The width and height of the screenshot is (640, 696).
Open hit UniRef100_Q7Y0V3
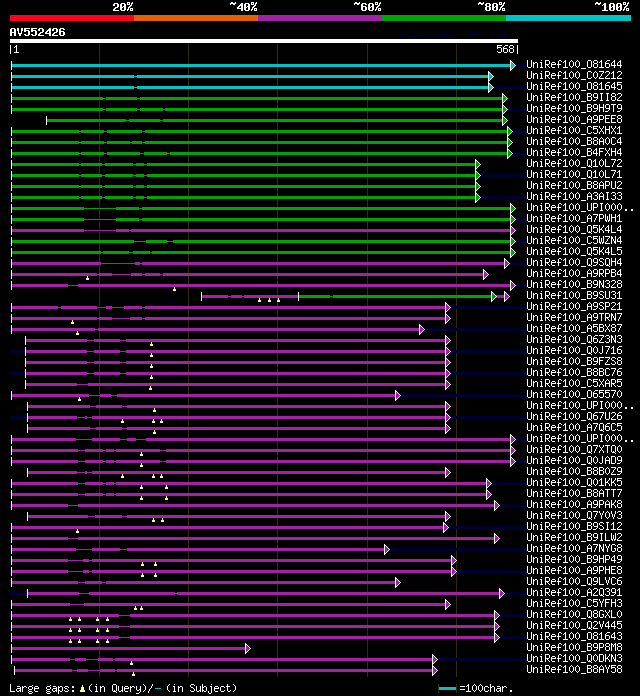pos(574,515)
